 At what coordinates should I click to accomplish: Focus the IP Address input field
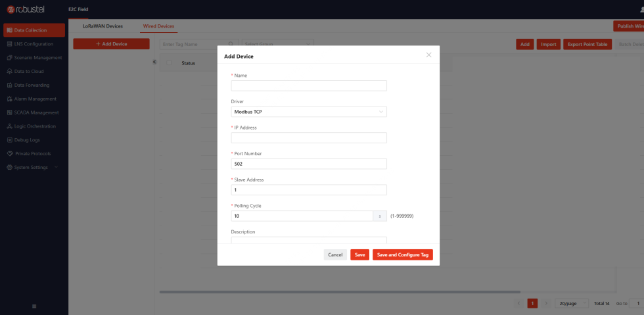pyautogui.click(x=309, y=137)
